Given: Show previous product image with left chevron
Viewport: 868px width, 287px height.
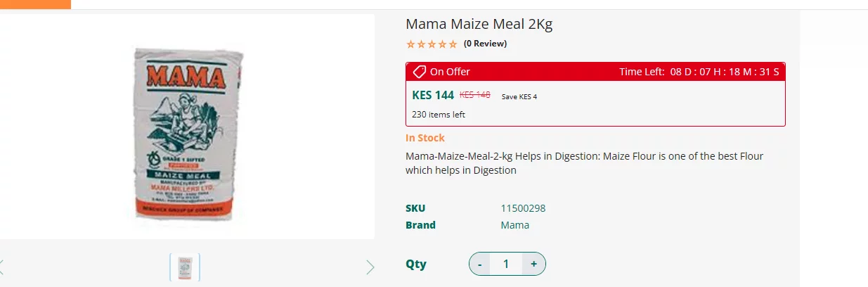Looking at the screenshot, I should pos(1,267).
